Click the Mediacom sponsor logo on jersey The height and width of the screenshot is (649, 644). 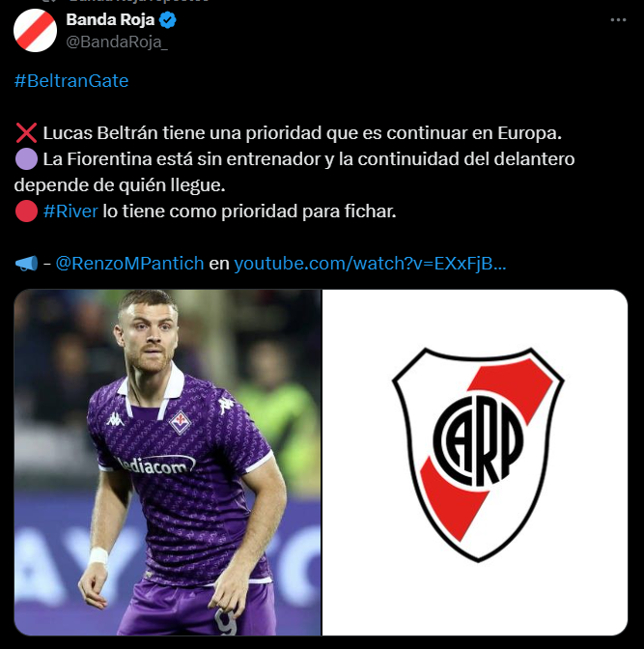(x=154, y=466)
